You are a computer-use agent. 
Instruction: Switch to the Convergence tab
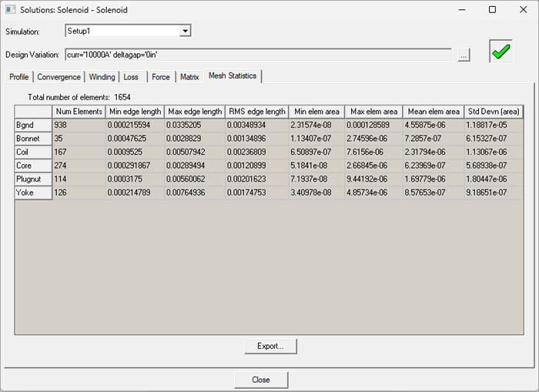coord(59,77)
